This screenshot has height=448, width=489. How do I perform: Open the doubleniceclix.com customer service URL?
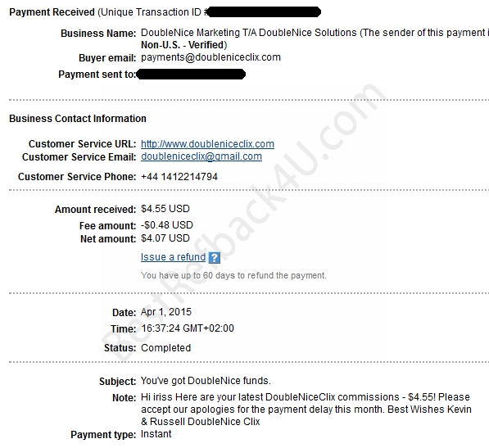207,143
